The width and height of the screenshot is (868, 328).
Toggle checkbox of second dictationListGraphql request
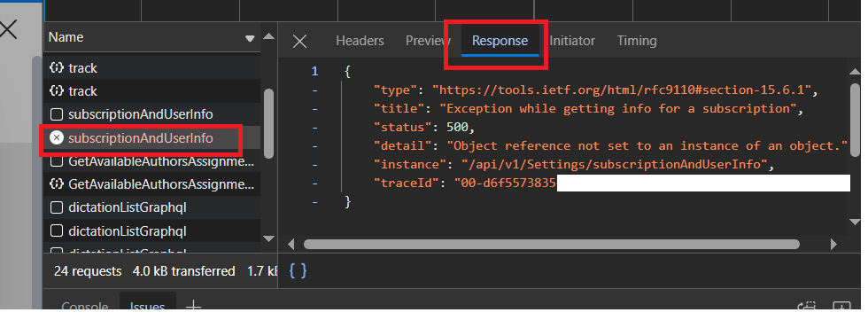point(57,230)
